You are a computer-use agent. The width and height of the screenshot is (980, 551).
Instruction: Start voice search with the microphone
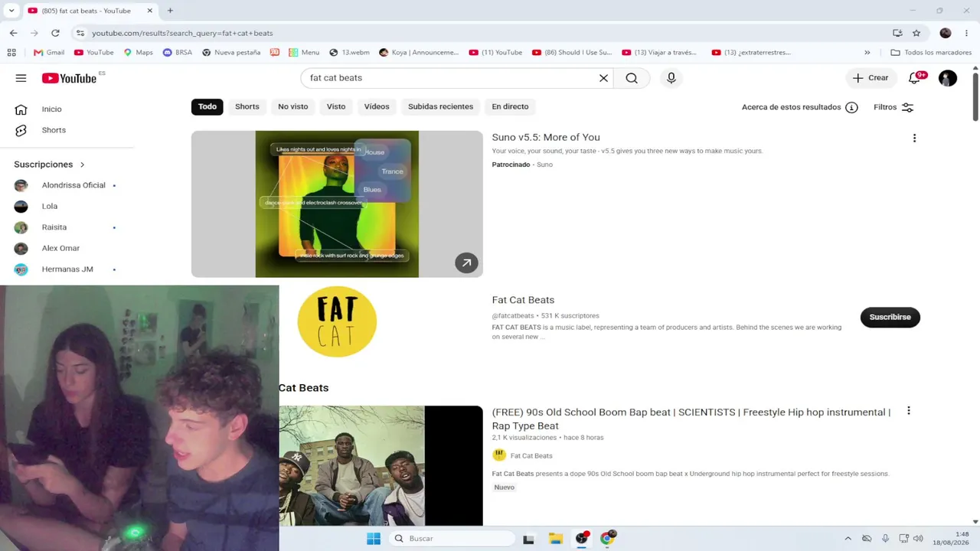[x=671, y=78]
